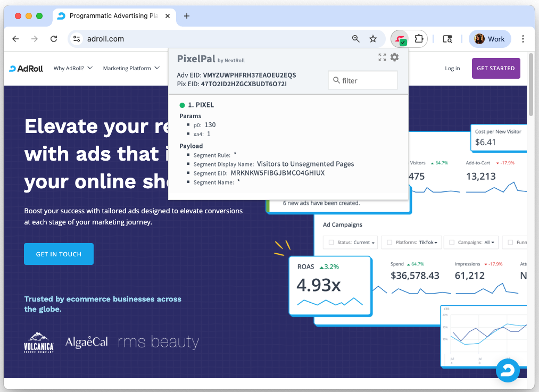This screenshot has width=539, height=392.
Task: Reload the adroll.com page
Action: pos(54,39)
